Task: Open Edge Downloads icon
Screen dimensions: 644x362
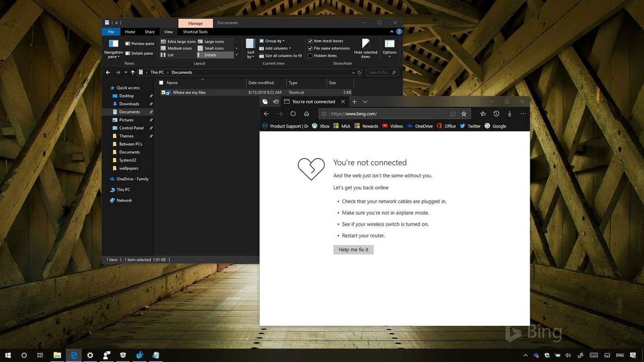Action: pyautogui.click(x=510, y=114)
